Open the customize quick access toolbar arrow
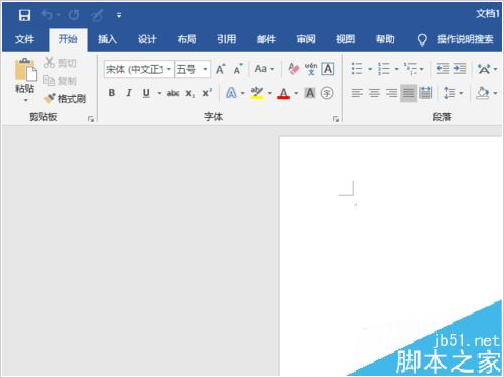 pyautogui.click(x=119, y=15)
